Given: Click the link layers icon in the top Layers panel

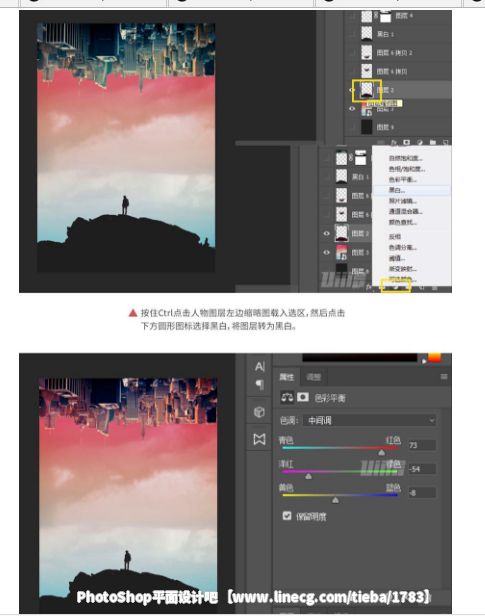Looking at the screenshot, I should (x=380, y=142).
